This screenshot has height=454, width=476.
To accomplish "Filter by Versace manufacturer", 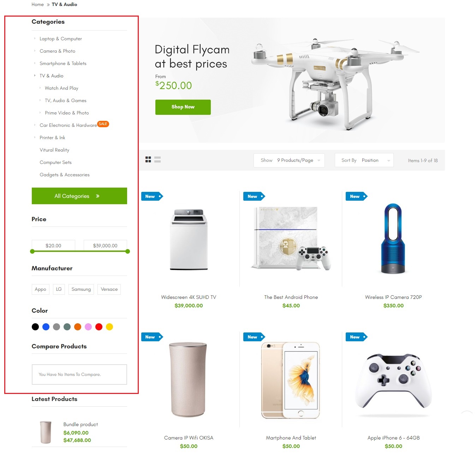I will tap(109, 289).
